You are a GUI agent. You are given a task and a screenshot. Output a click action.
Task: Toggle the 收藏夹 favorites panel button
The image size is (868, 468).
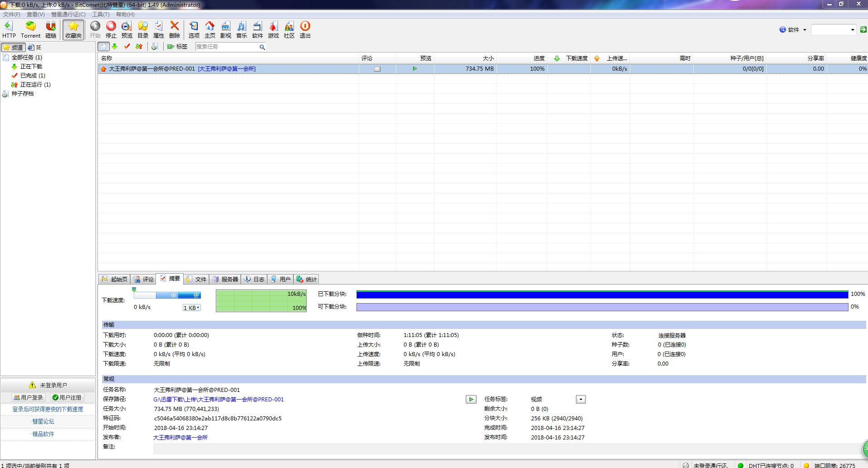[x=73, y=29]
